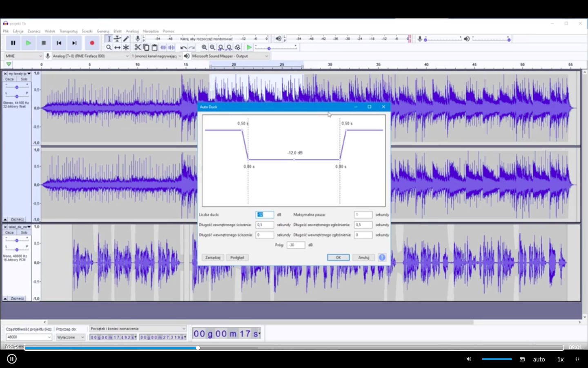Open the 1 (mono) recording channels dropdown

(156, 56)
